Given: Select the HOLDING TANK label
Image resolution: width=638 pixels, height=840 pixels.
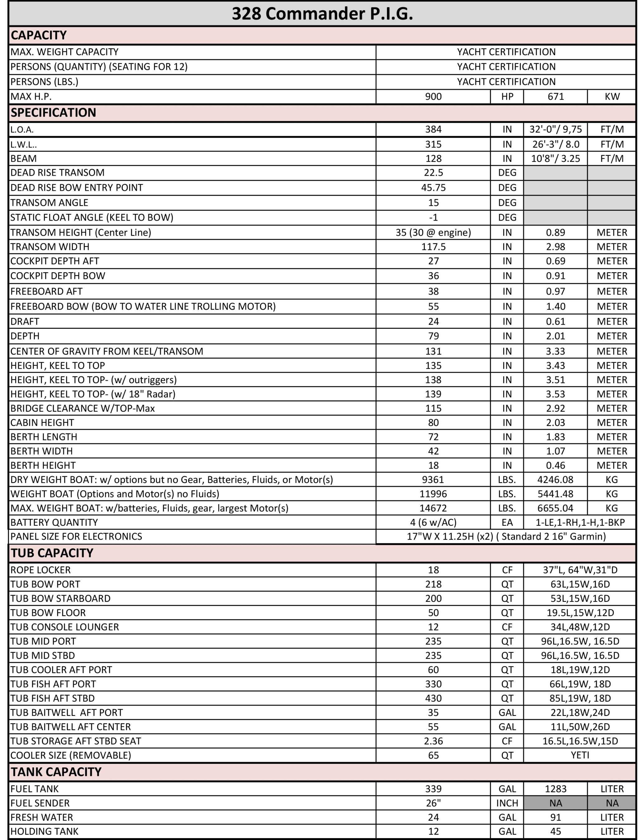Looking at the screenshot, I should point(44,832).
